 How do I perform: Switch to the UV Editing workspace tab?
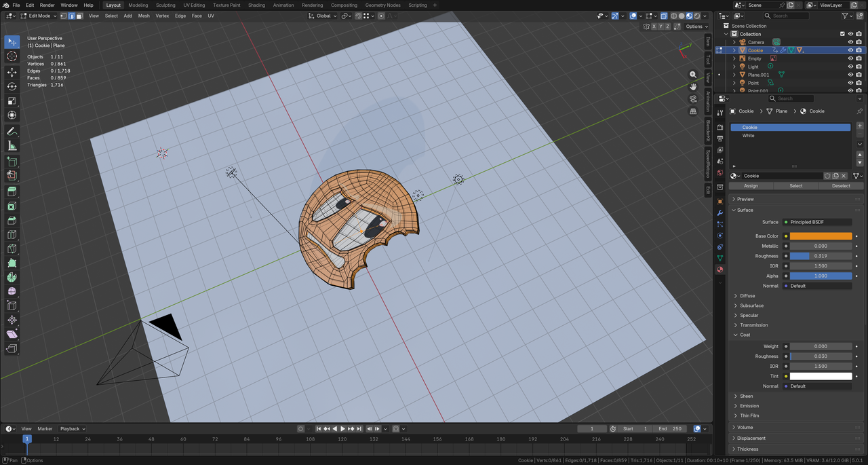click(194, 5)
